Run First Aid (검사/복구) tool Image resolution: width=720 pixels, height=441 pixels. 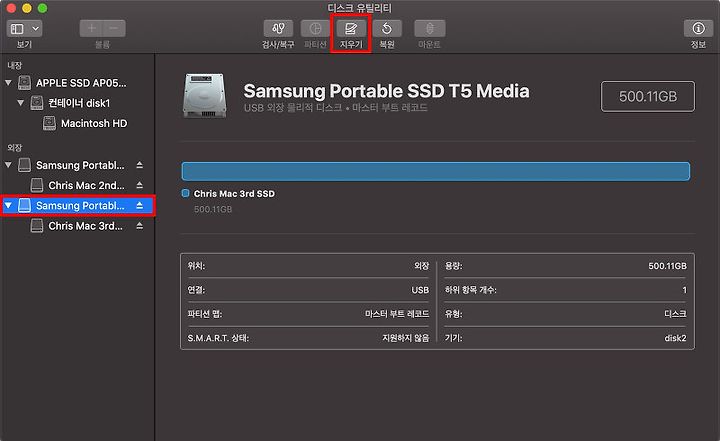278,28
